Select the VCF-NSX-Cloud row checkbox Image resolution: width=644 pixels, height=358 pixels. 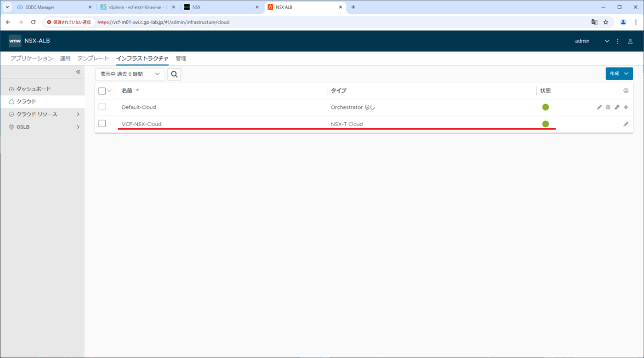(102, 124)
